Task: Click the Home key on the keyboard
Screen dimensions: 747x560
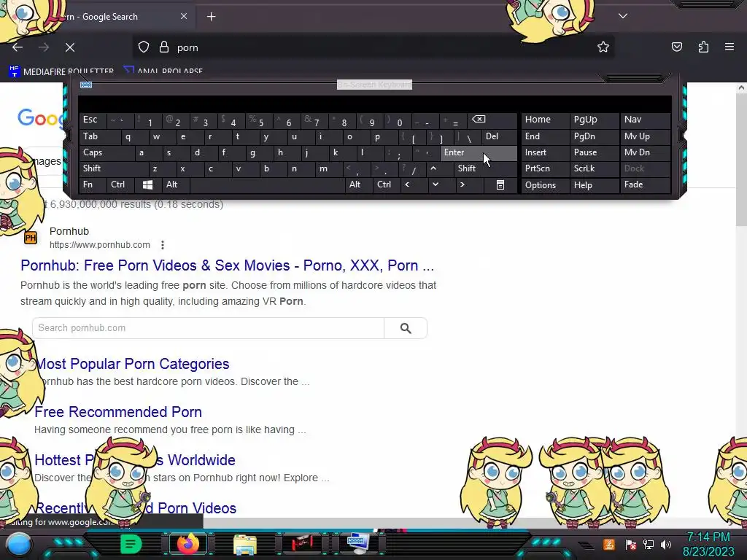Action: 545,120
